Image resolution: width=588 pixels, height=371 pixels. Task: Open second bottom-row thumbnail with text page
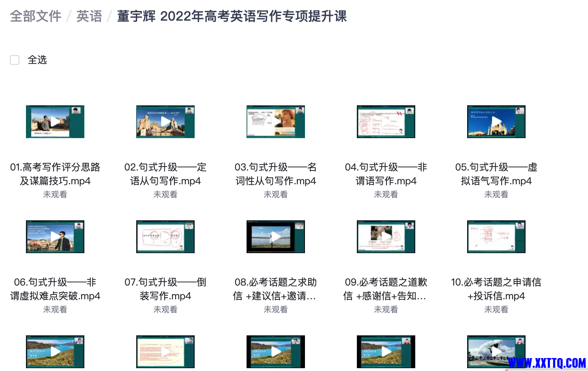165,352
